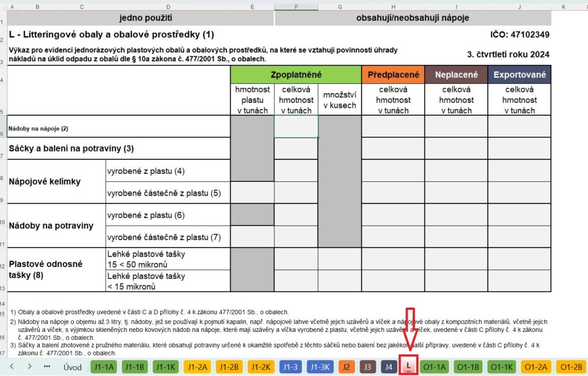Open the hidden sheets ellipsis menu
The width and height of the screenshot is (588, 376).
[47, 366]
